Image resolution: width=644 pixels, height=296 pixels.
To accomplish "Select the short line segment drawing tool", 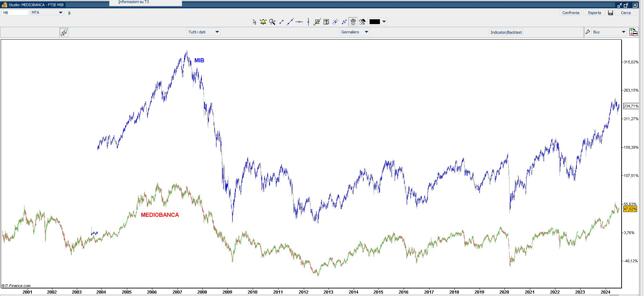I will tap(281, 22).
